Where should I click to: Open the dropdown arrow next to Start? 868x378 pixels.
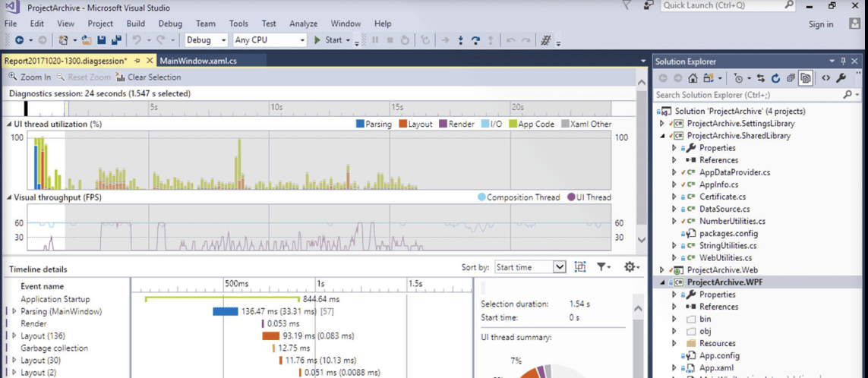click(x=349, y=40)
